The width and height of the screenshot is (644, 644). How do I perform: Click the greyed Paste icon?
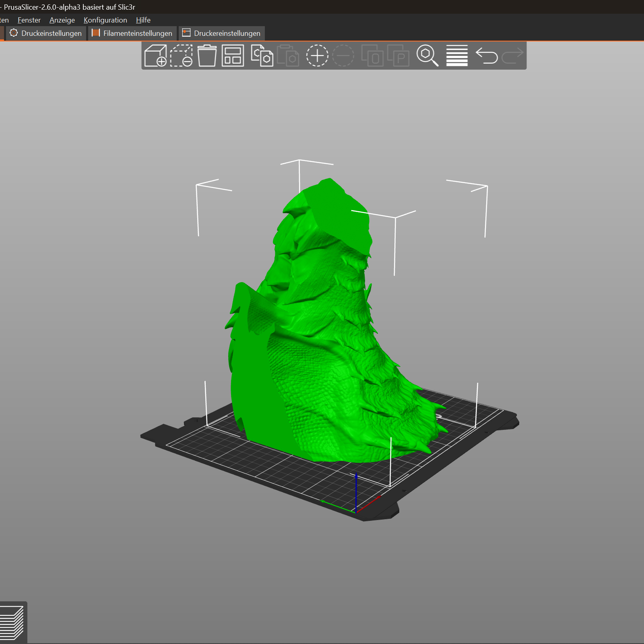pyautogui.click(x=288, y=56)
